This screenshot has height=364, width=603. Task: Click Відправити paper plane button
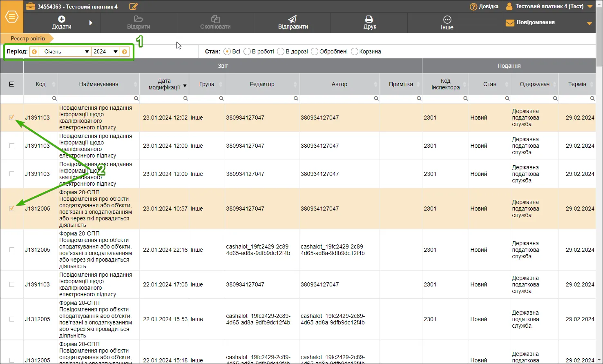pyautogui.click(x=293, y=22)
